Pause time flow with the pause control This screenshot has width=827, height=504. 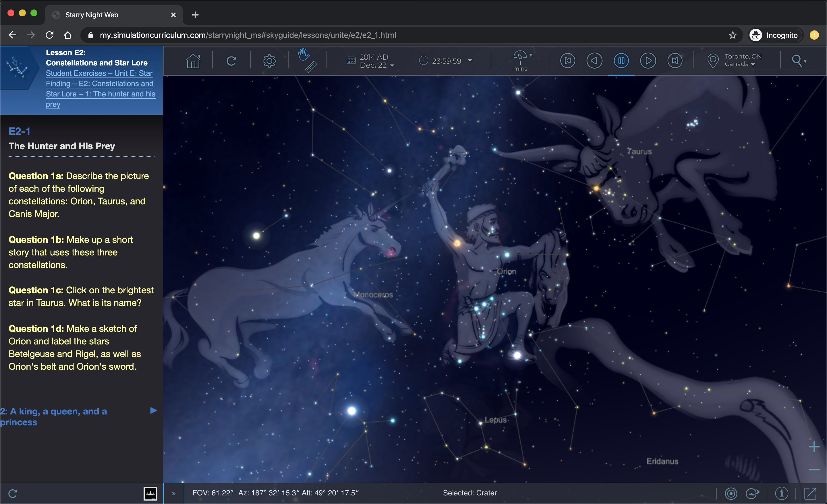click(x=621, y=61)
